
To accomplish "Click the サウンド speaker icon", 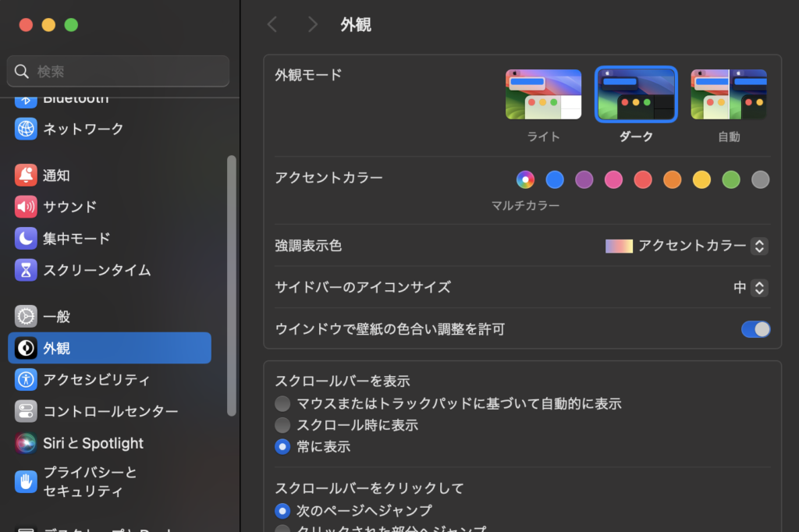I will pyautogui.click(x=26, y=207).
